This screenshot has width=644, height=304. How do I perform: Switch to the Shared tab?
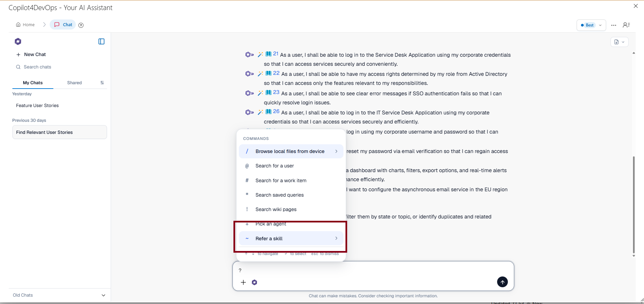point(74,83)
